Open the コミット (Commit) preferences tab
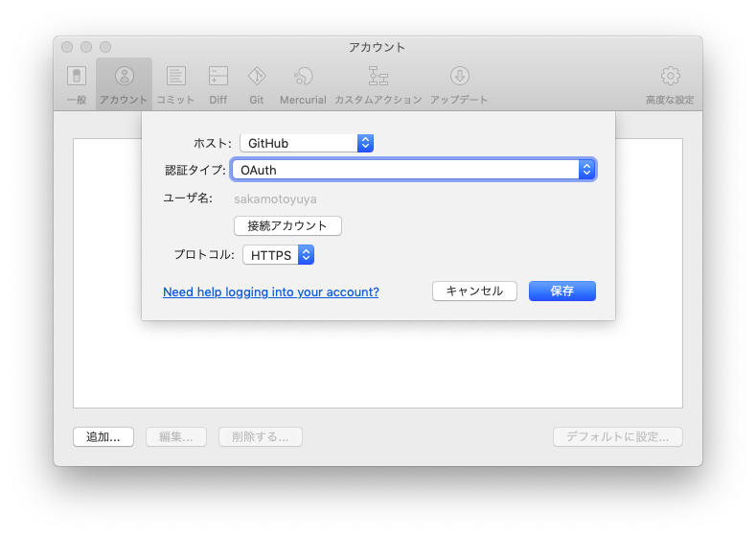Image resolution: width=756 pixels, height=537 pixels. pos(175,84)
